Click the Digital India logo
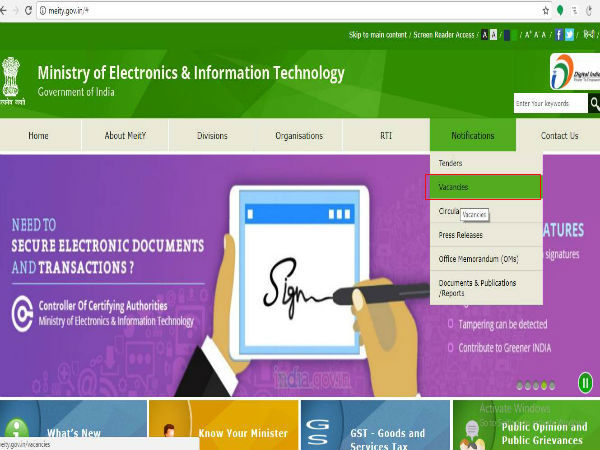600x450 pixels. pyautogui.click(x=575, y=72)
